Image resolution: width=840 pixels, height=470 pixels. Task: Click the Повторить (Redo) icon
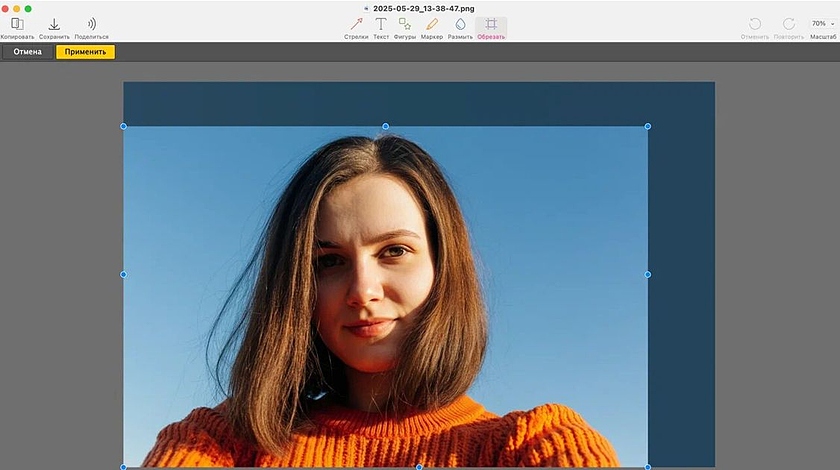[x=789, y=24]
